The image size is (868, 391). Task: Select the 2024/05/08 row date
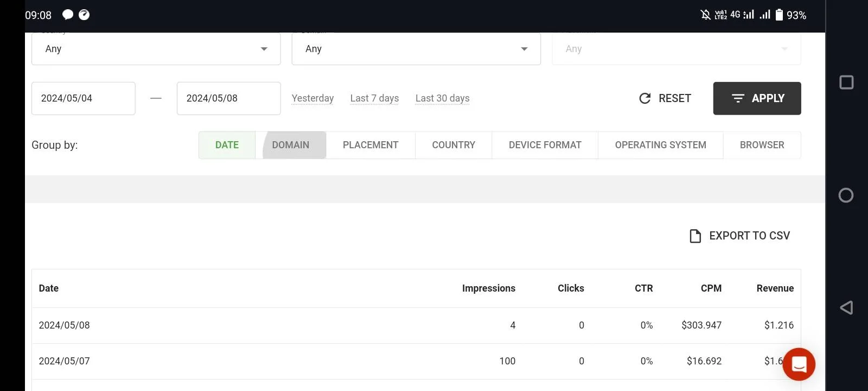click(x=65, y=325)
